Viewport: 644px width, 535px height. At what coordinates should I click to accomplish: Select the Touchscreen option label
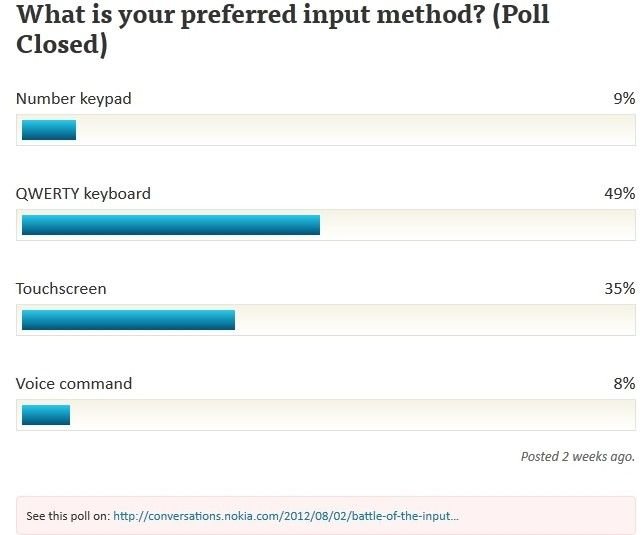[61, 289]
